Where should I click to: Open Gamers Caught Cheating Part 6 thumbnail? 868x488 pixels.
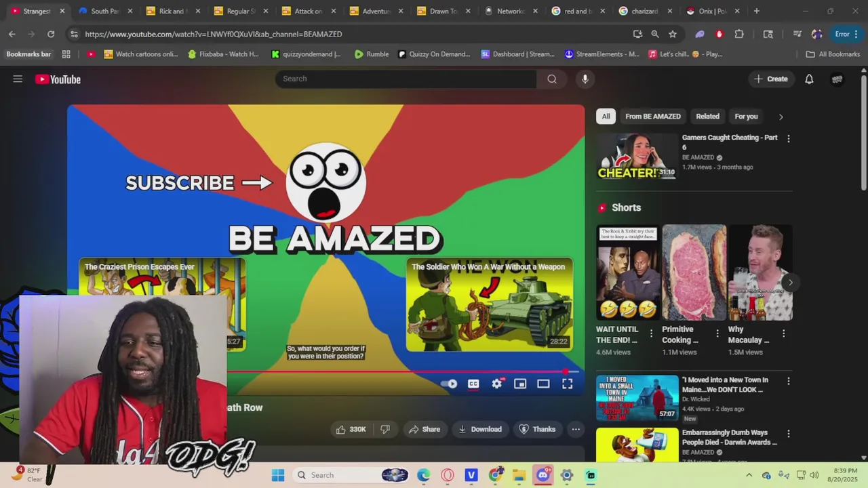click(637, 156)
